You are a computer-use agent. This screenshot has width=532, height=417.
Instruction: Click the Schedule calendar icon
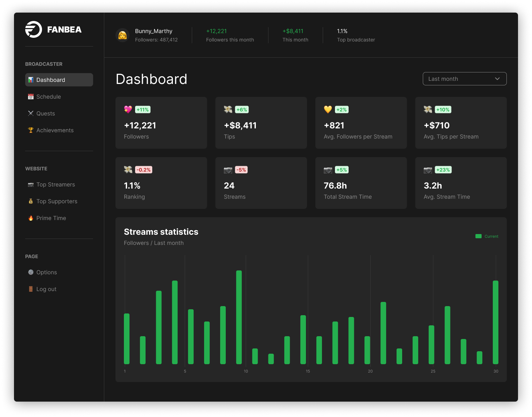click(31, 97)
